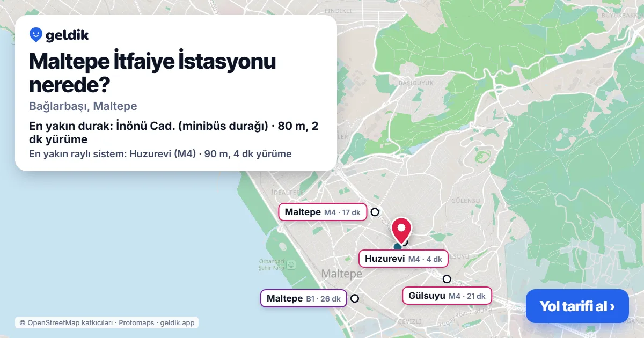Click the red location pin marker
This screenshot has height=338, width=644.
pos(401,230)
